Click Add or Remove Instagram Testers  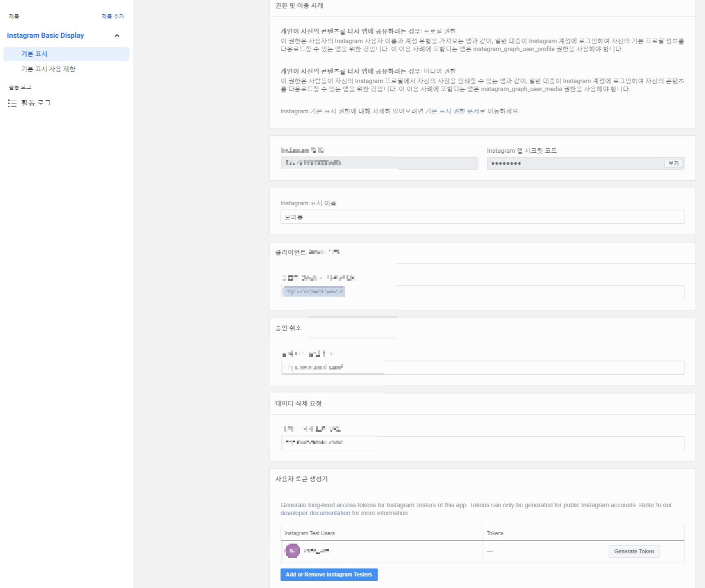coord(329,575)
